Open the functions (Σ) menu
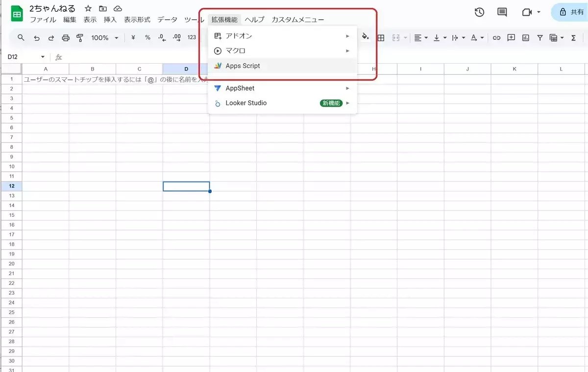The height and width of the screenshot is (372, 588). (x=573, y=38)
